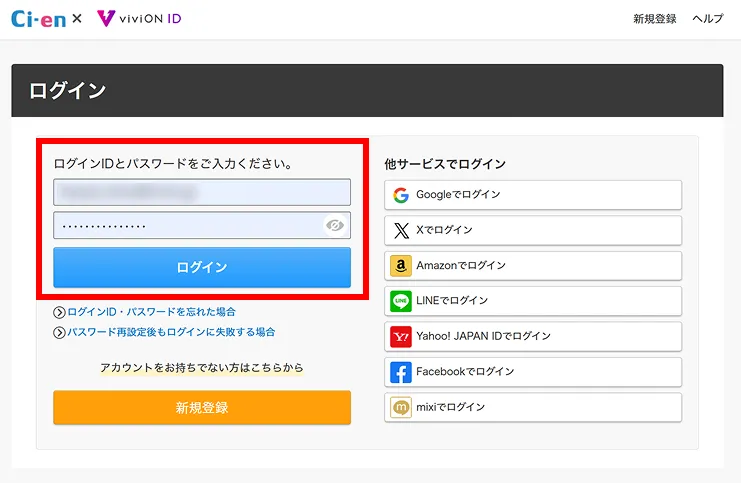Focus the login ID input field
The height and width of the screenshot is (483, 741).
(x=202, y=192)
